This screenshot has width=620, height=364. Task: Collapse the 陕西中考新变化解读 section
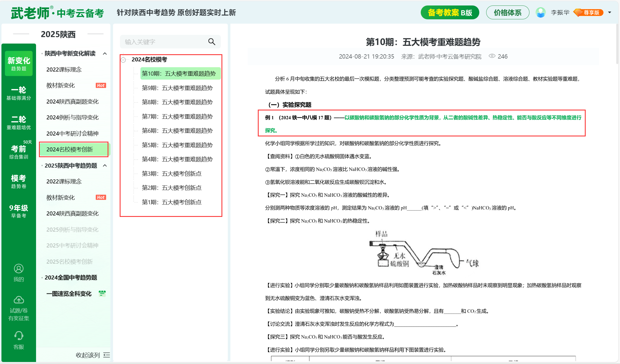[x=105, y=53]
